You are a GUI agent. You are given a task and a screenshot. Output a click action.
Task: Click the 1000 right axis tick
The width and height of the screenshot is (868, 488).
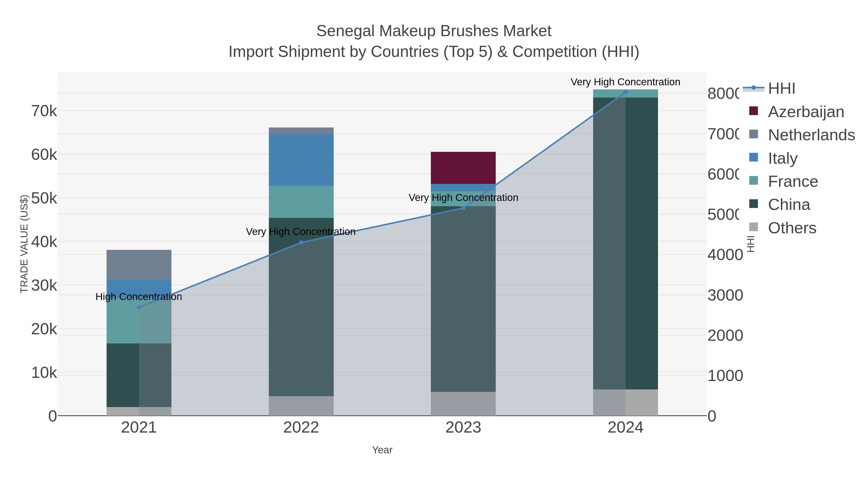[x=725, y=376]
